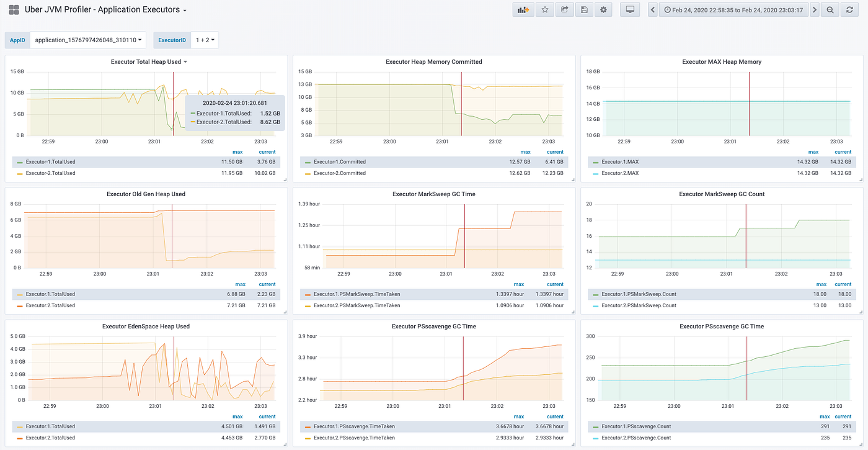868x450 pixels.
Task: Open the add panel icon
Action: 523,9
